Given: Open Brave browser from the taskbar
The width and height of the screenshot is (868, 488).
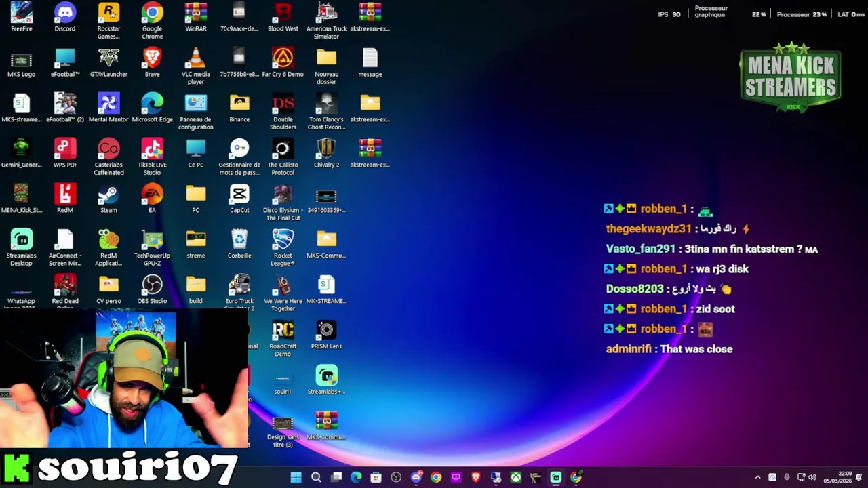Looking at the screenshot, I should click(x=476, y=477).
